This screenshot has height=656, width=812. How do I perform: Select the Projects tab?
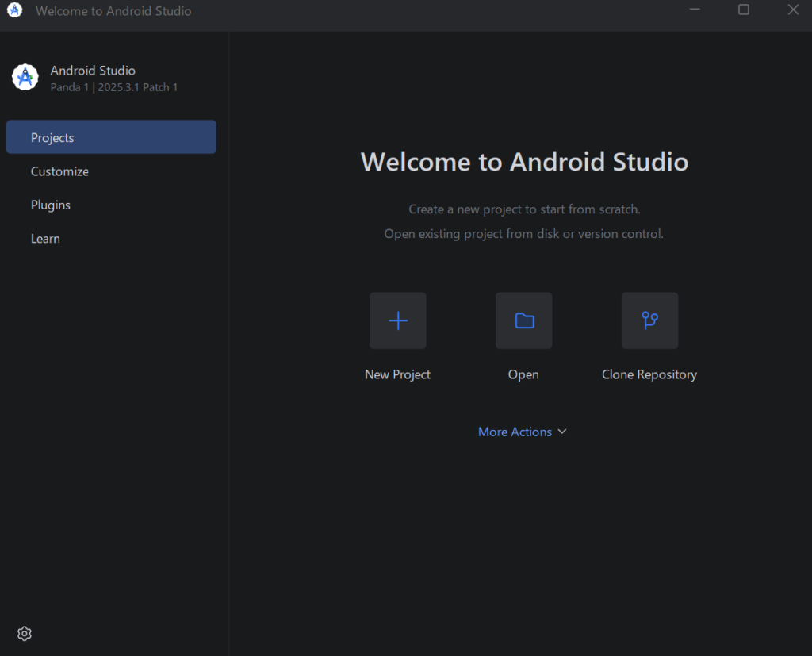click(x=111, y=137)
